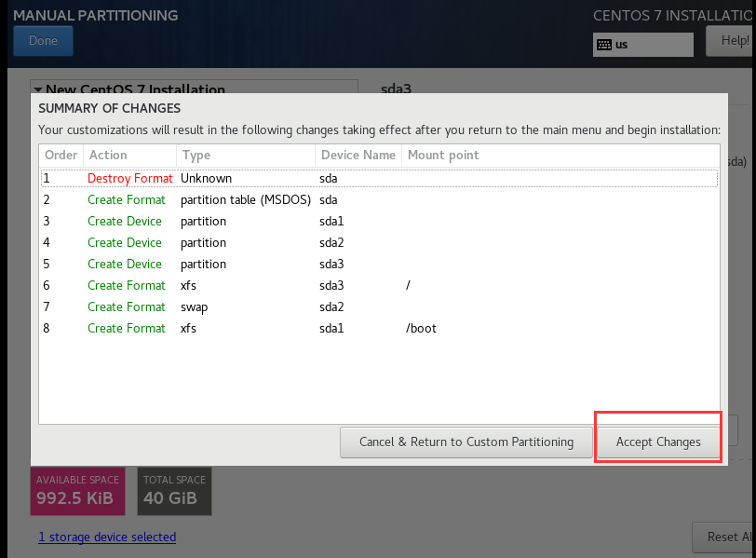This screenshot has width=756, height=558.
Task: Open the 1 storage device selected link
Action: pyautogui.click(x=107, y=537)
